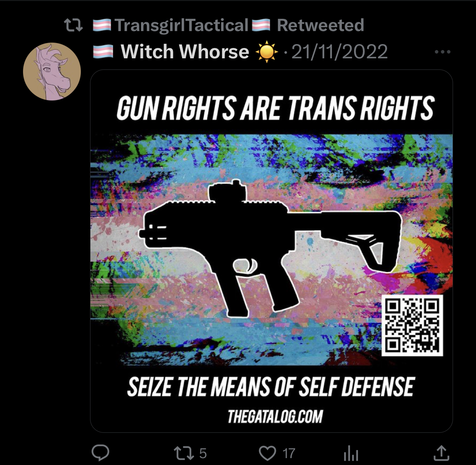Click the reply speech bubble icon

(x=100, y=453)
